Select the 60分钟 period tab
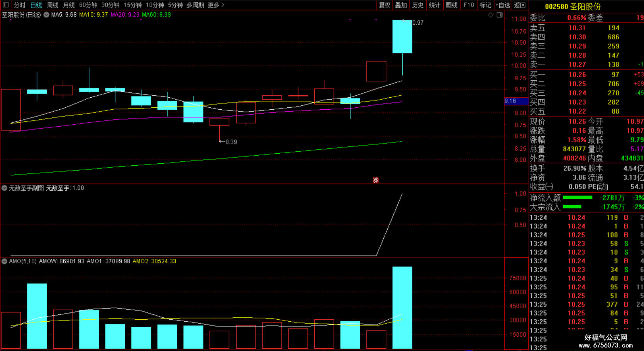This screenshot has width=644, height=351. point(88,5)
